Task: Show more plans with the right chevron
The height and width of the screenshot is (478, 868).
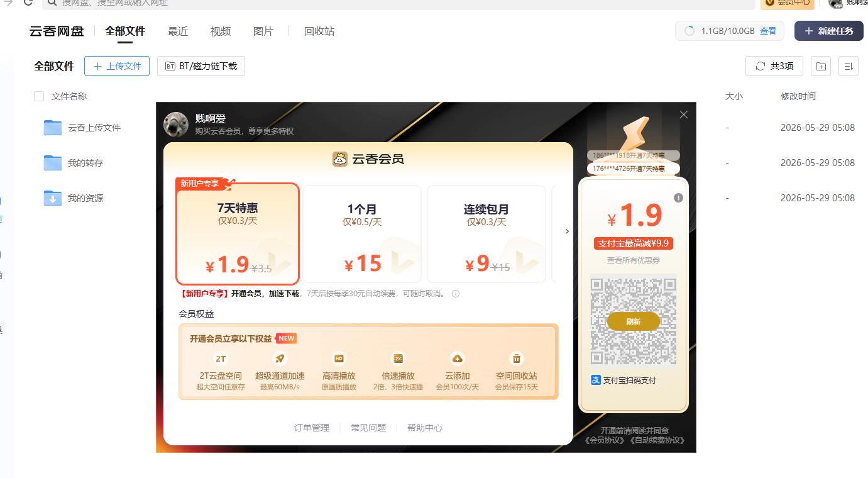Action: click(x=567, y=231)
